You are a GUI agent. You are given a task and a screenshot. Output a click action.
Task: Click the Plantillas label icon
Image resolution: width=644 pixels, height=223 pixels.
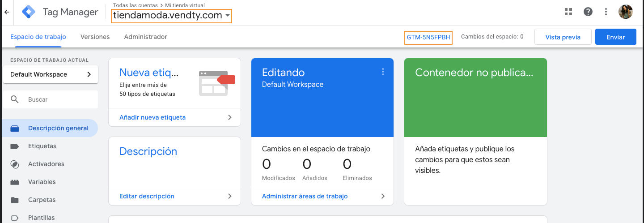click(x=15, y=218)
